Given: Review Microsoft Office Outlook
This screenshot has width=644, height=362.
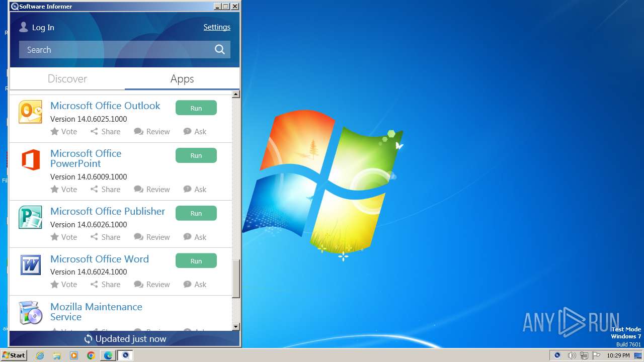Looking at the screenshot, I should [152, 131].
